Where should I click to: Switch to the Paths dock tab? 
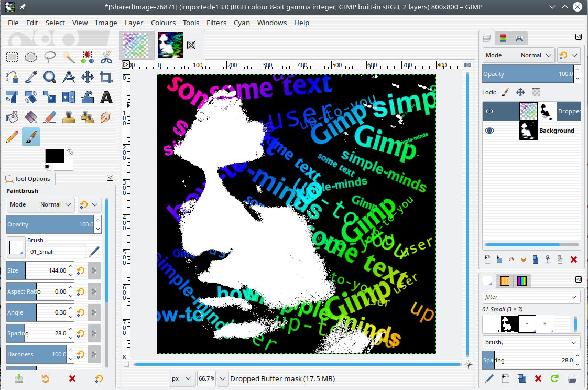click(519, 38)
